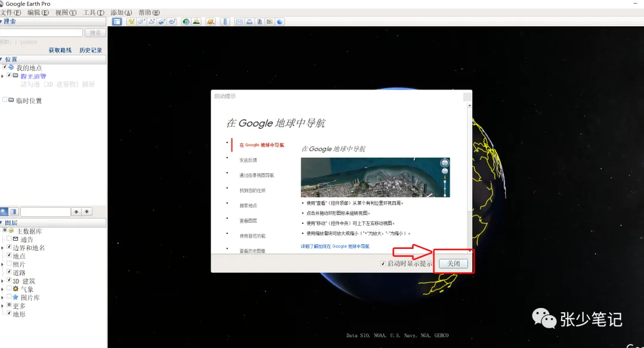
Task: Click the panel view icon beside magnifier
Action: pos(13,211)
